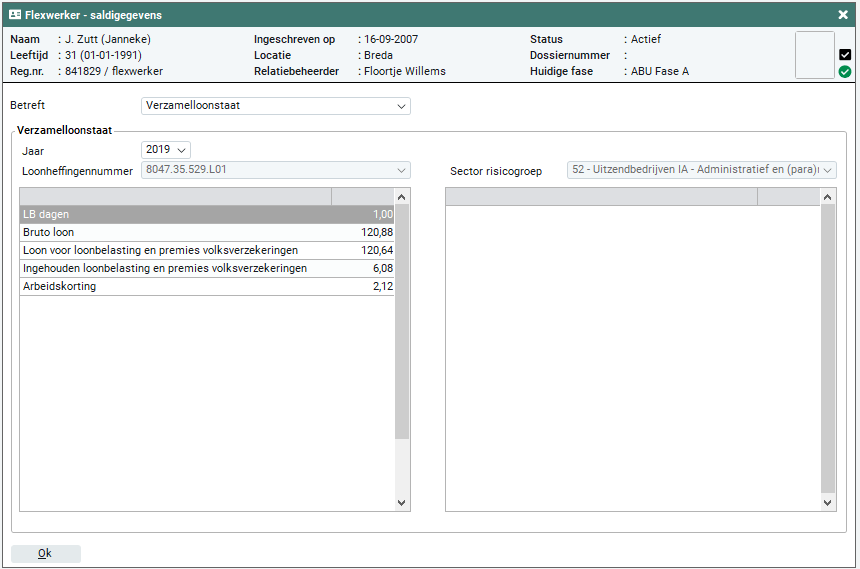Viewport: 860px width, 569px height.
Task: Click the right table scroll up arrow
Action: (828, 197)
